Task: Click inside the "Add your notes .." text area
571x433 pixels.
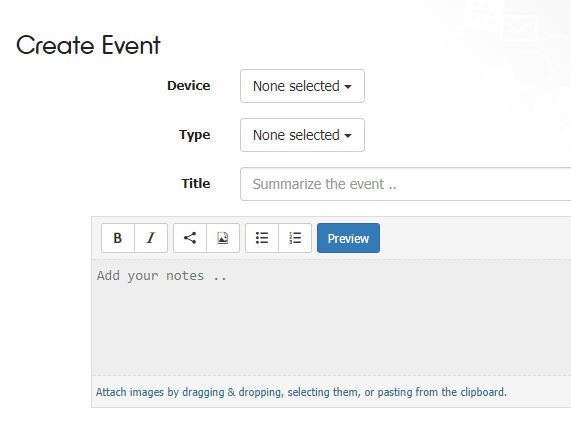Action: click(x=331, y=317)
